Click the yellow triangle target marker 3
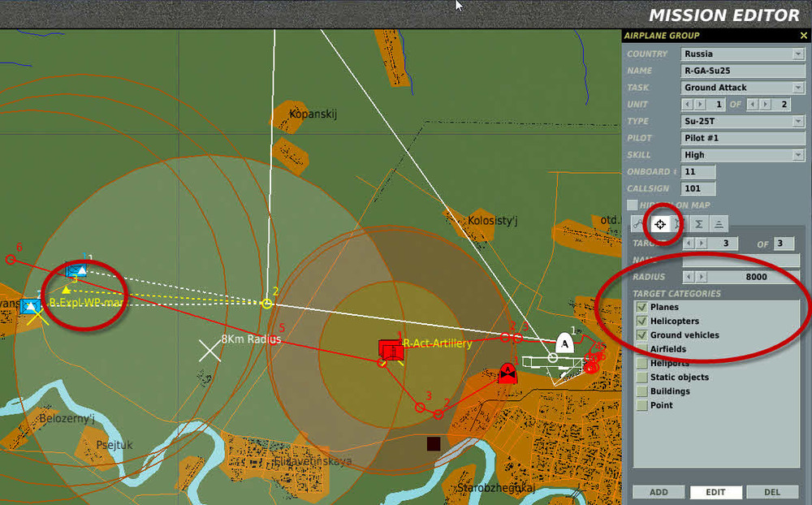Image resolution: width=812 pixels, height=505 pixels. [x=66, y=290]
